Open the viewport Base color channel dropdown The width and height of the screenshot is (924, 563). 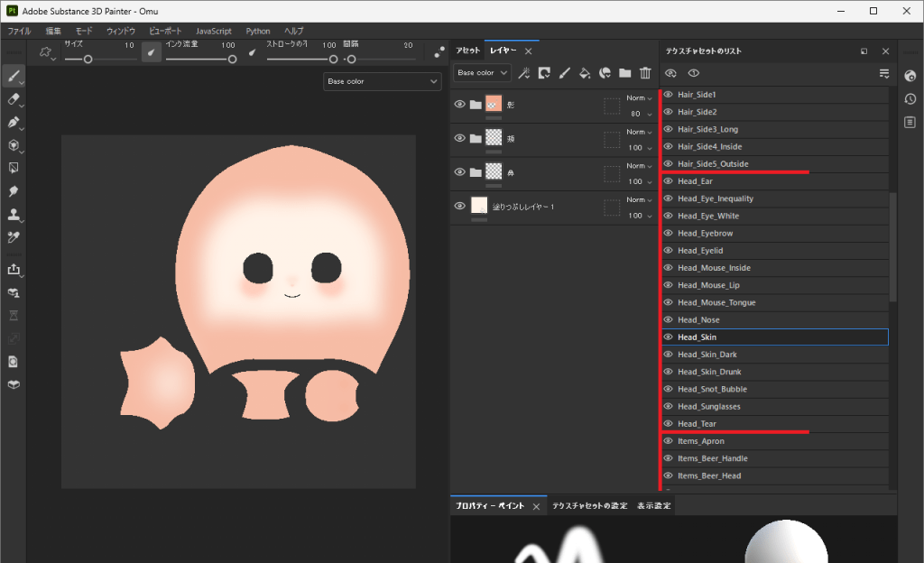pos(382,81)
